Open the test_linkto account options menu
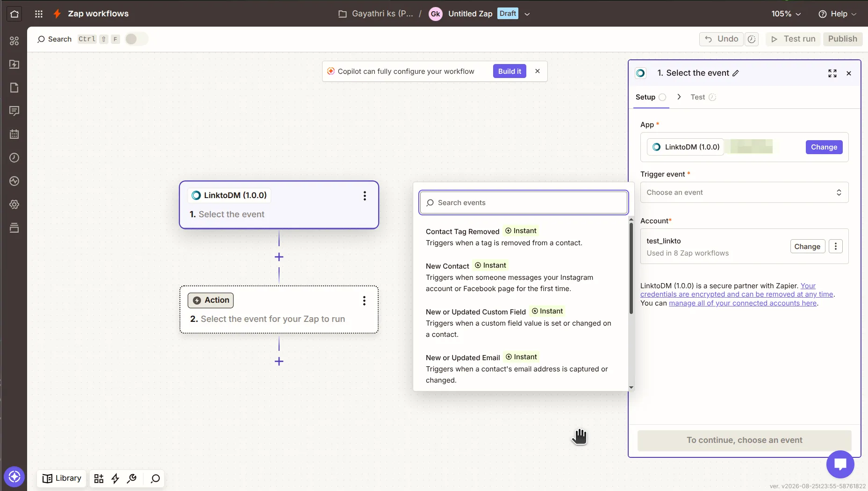868x491 pixels. point(836,246)
